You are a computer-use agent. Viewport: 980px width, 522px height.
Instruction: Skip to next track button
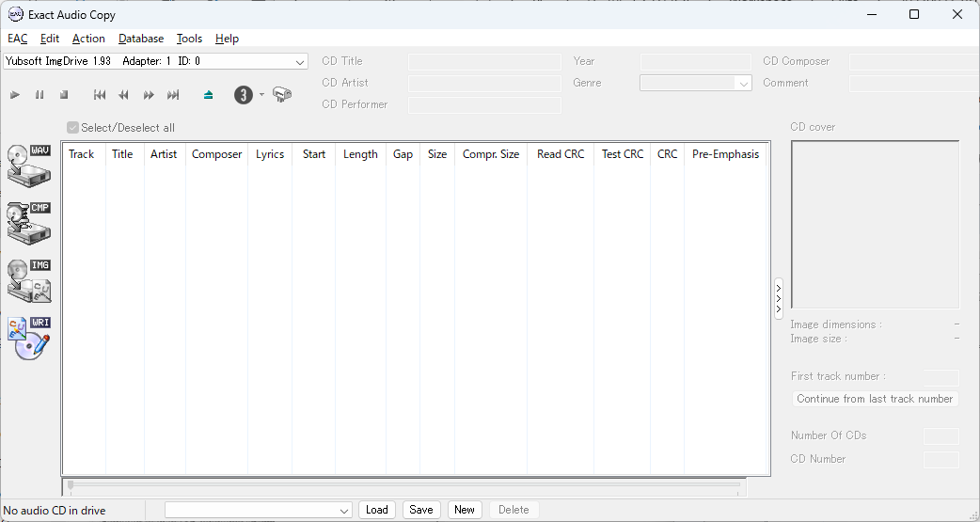point(173,95)
